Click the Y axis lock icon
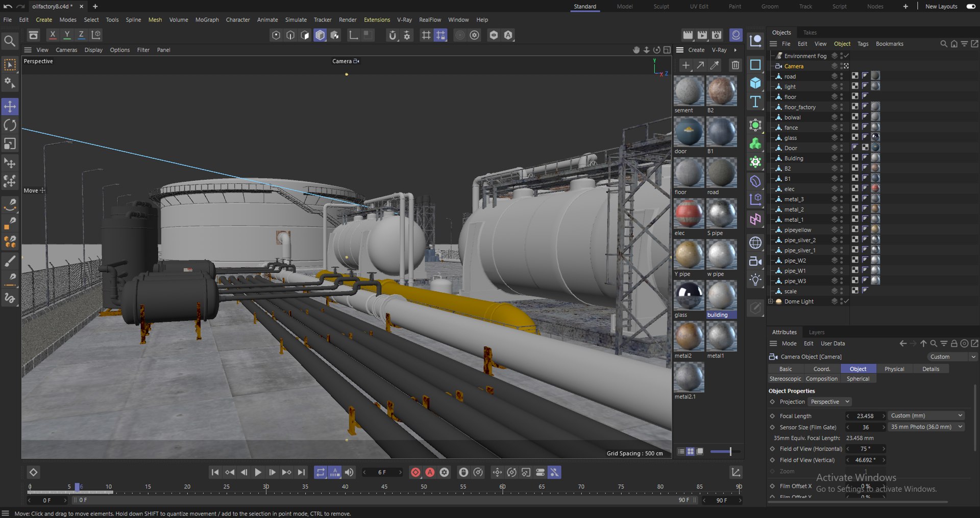 point(67,35)
